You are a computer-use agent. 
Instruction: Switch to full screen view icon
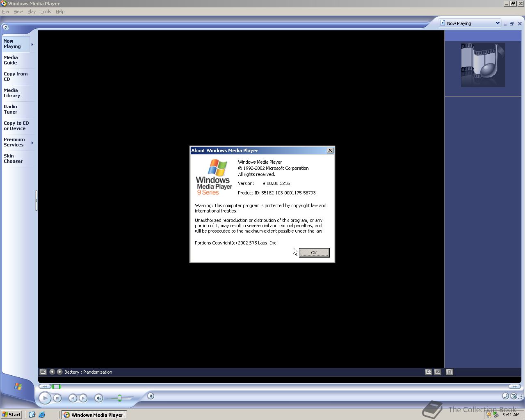pyautogui.click(x=438, y=372)
